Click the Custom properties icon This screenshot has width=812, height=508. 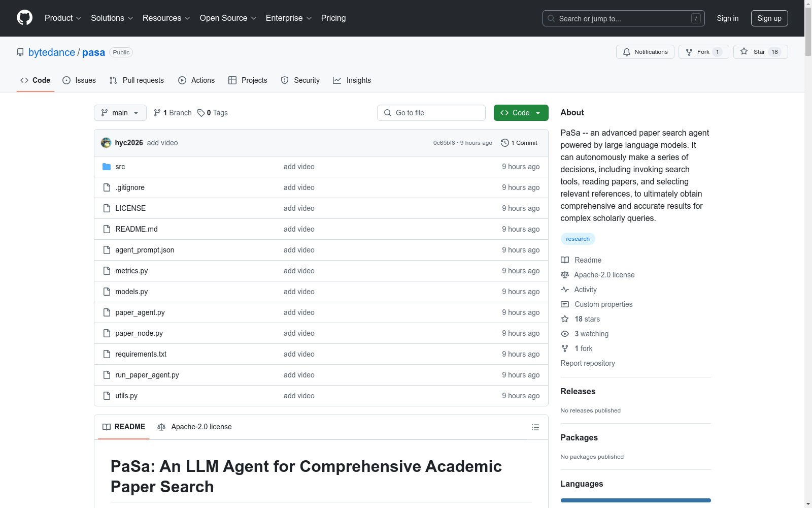[565, 304]
